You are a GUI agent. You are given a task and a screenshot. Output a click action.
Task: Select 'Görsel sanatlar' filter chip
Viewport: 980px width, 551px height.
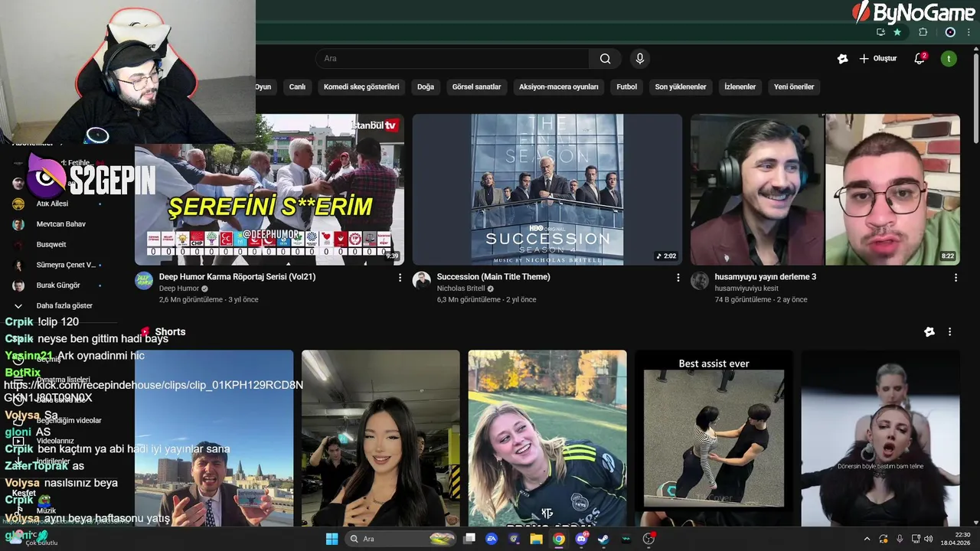[476, 87]
